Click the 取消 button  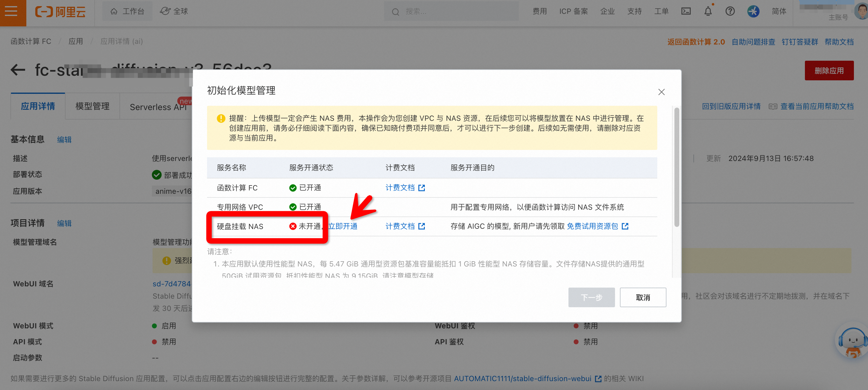(x=643, y=297)
